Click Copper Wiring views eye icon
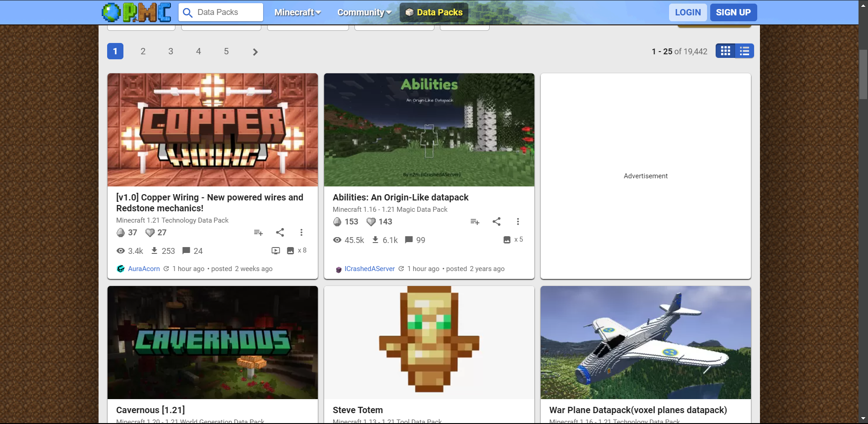 pyautogui.click(x=121, y=251)
